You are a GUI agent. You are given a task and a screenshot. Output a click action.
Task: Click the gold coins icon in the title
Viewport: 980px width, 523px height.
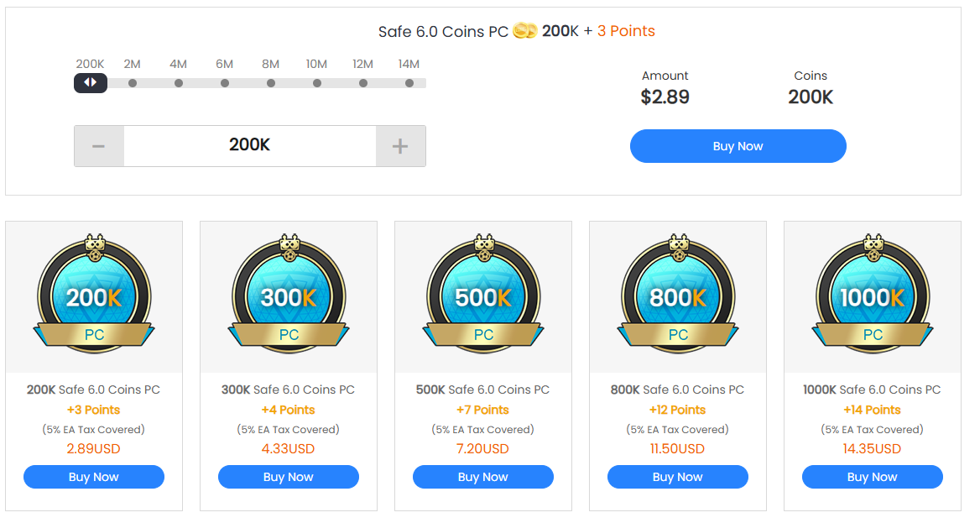(524, 31)
